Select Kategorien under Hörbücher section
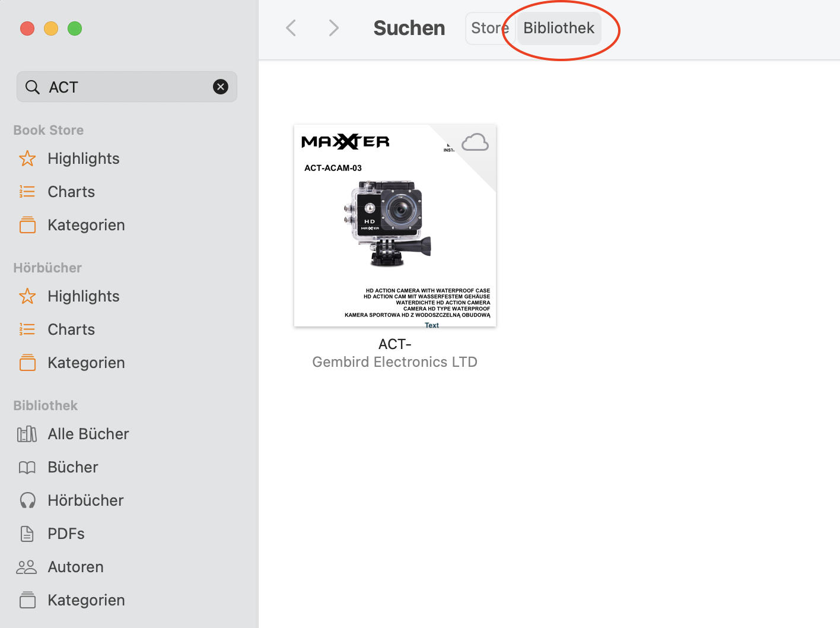Image resolution: width=840 pixels, height=628 pixels. pos(86,363)
